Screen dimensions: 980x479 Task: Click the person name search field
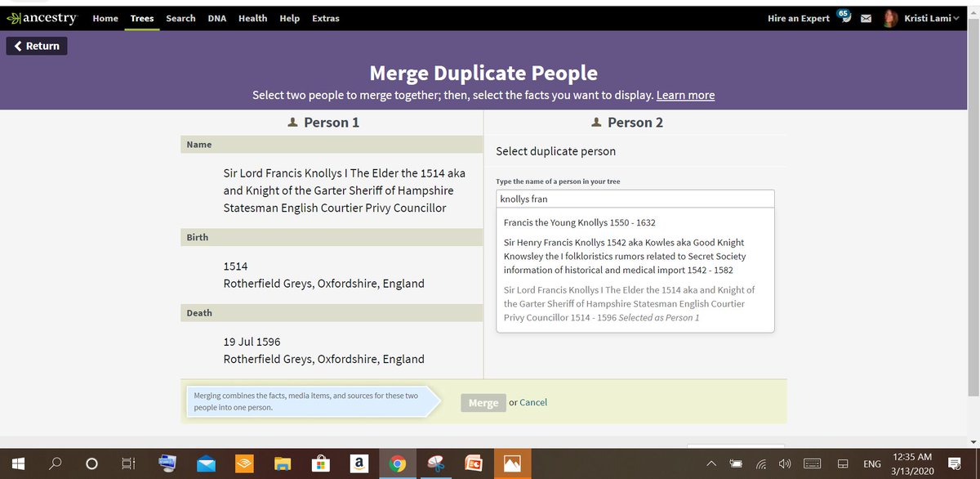click(x=635, y=199)
